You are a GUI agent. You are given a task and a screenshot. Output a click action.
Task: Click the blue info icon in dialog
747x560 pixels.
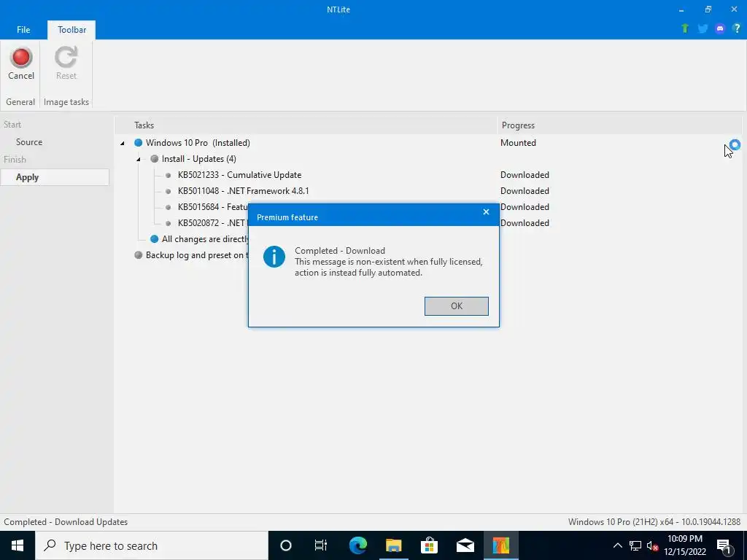[274, 257]
